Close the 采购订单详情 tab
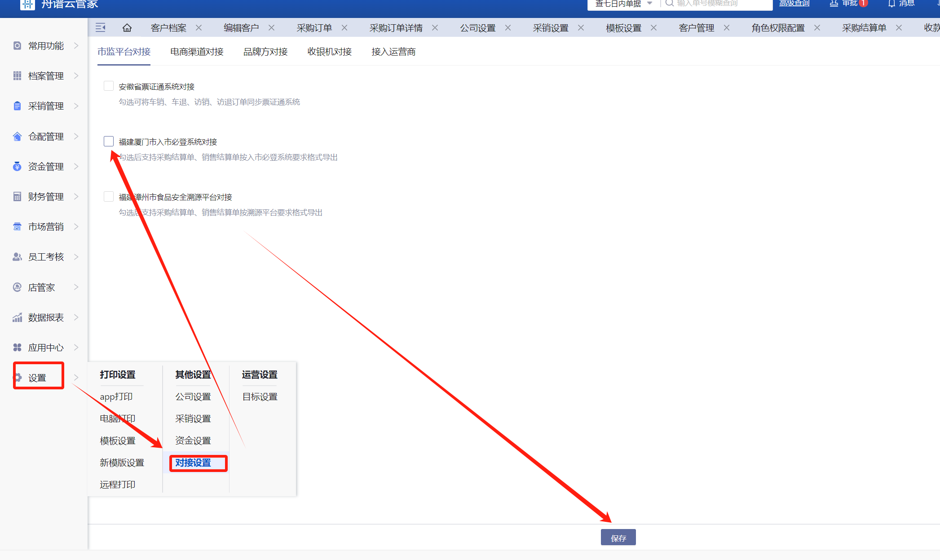 click(x=435, y=28)
